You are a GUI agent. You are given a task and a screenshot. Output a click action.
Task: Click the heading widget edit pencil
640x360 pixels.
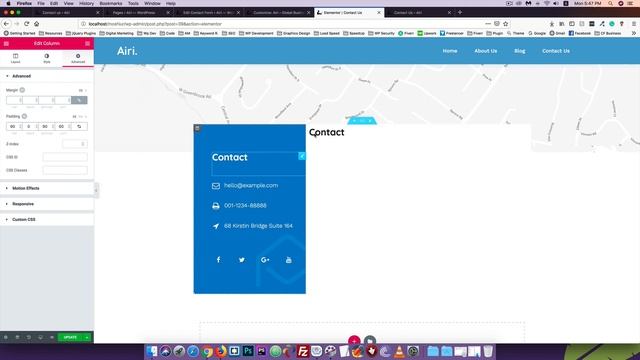coord(302,156)
